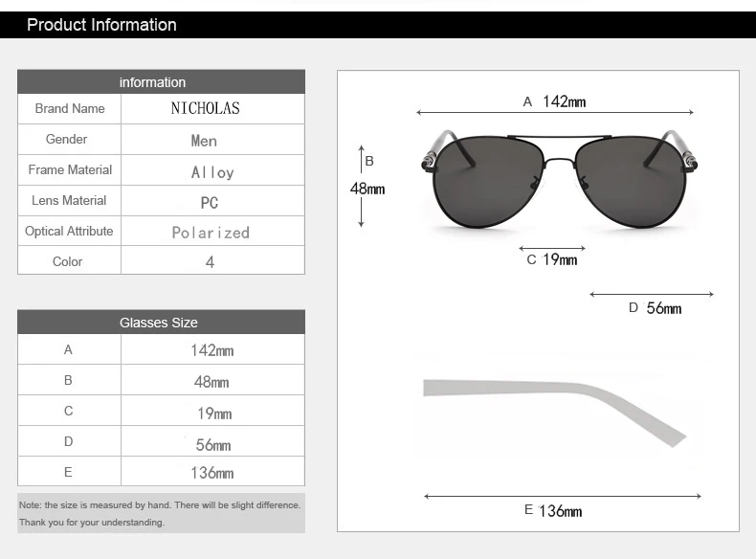756x559 pixels.
Task: Click the 'Polarized' value cell
Action: (x=212, y=231)
